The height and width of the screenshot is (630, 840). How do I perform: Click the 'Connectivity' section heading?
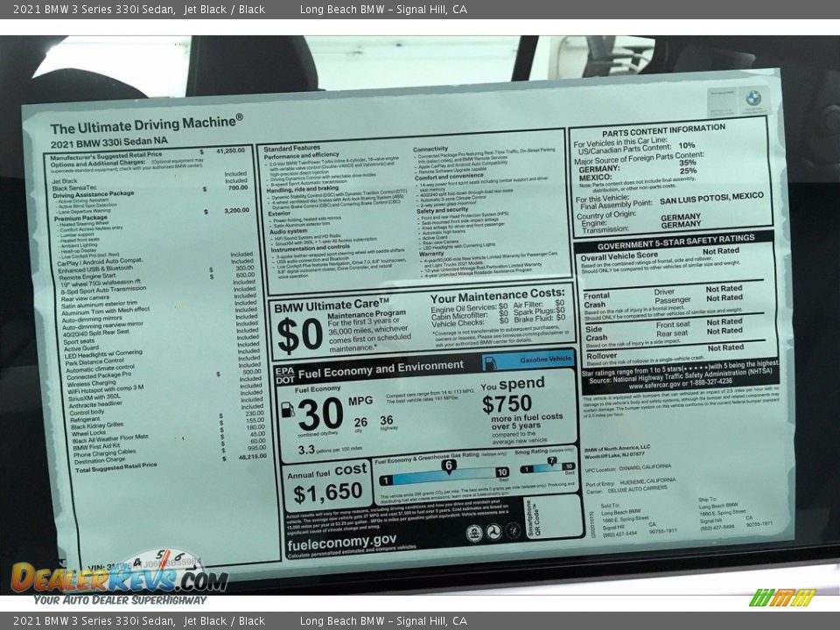(x=430, y=149)
